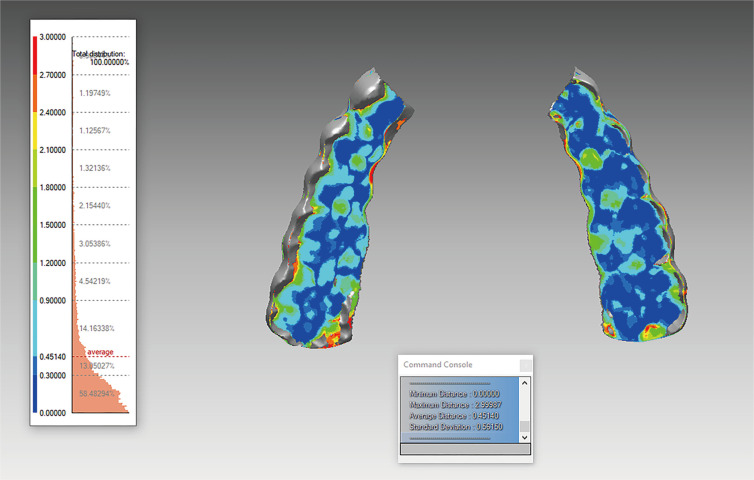Select the Minimum Distance line in console
754x480 pixels.
click(x=456, y=395)
